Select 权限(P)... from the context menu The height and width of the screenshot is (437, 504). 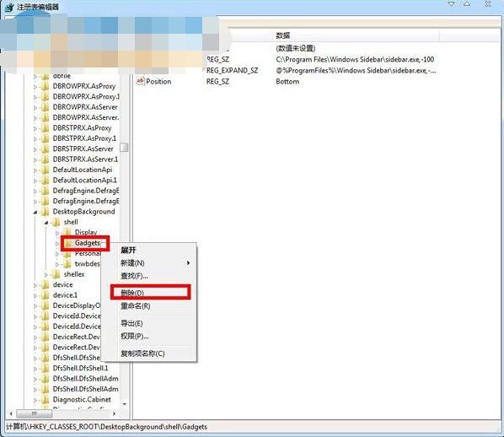click(x=134, y=336)
